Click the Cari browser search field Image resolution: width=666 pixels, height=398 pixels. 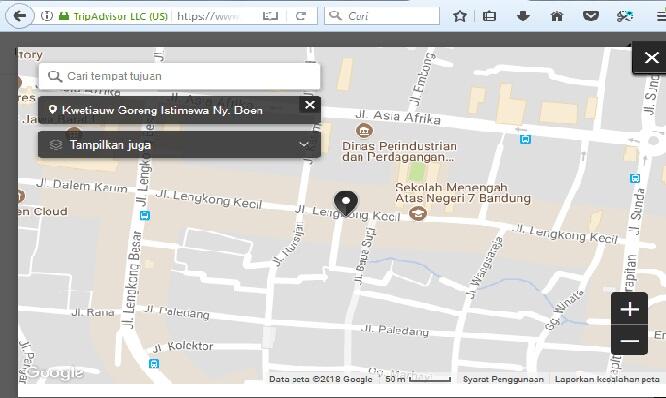click(382, 16)
